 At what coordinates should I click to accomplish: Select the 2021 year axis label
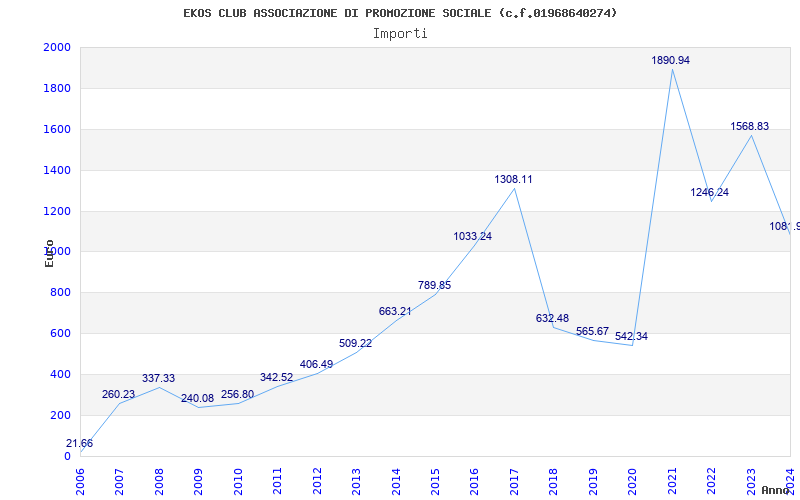673,480
